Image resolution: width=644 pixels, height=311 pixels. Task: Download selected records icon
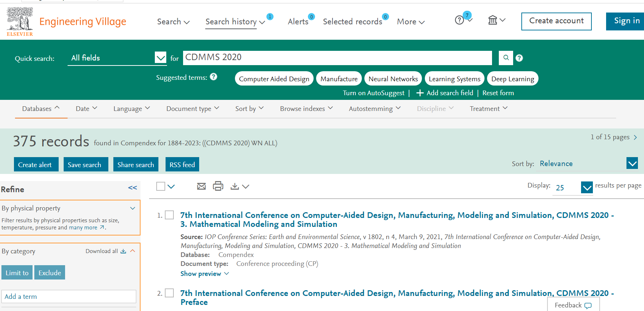[235, 186]
